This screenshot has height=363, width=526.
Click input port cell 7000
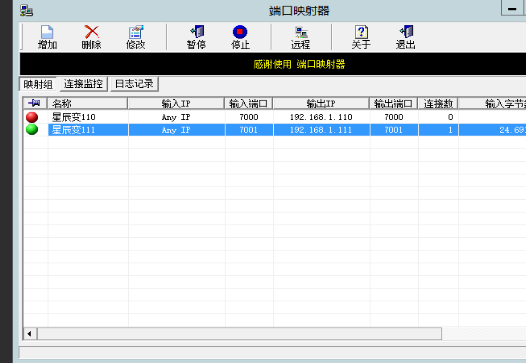(249, 117)
